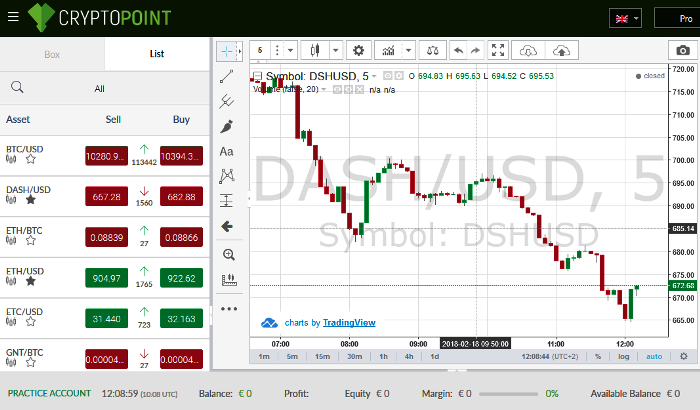Viewport: 700px width, 410px height.
Task: Toggle favorite star for GNT/BTC
Action: pyautogui.click(x=30, y=362)
